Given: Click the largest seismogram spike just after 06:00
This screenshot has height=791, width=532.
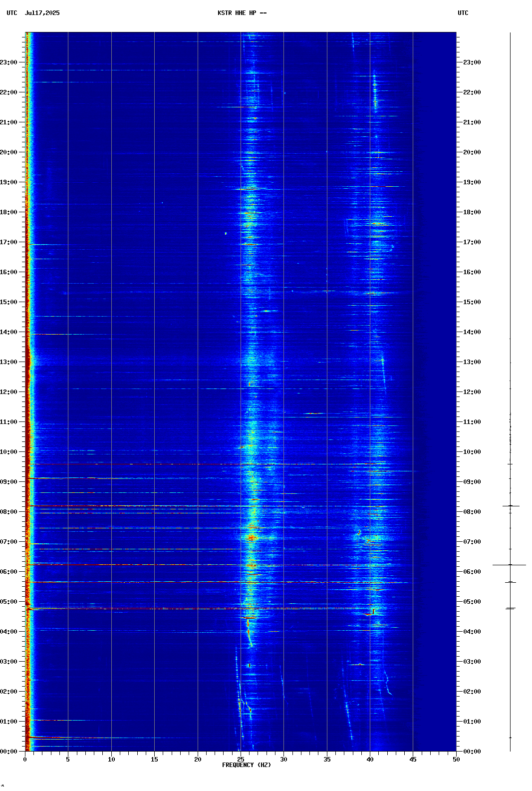Looking at the screenshot, I should click(510, 565).
